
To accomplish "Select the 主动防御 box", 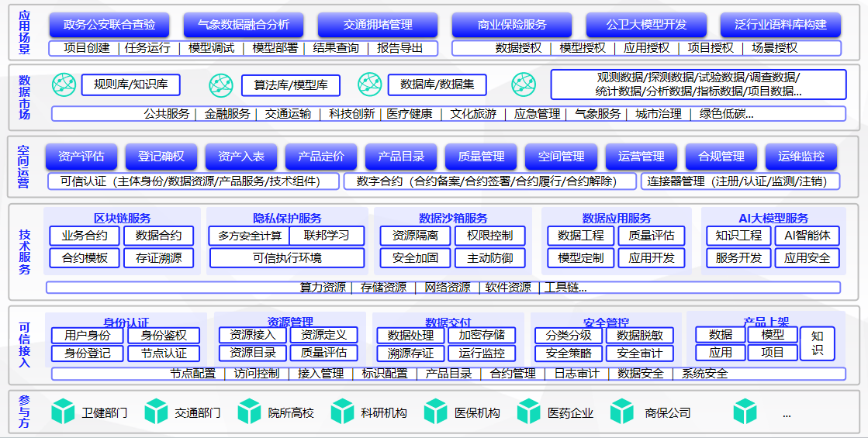I will click(490, 257).
